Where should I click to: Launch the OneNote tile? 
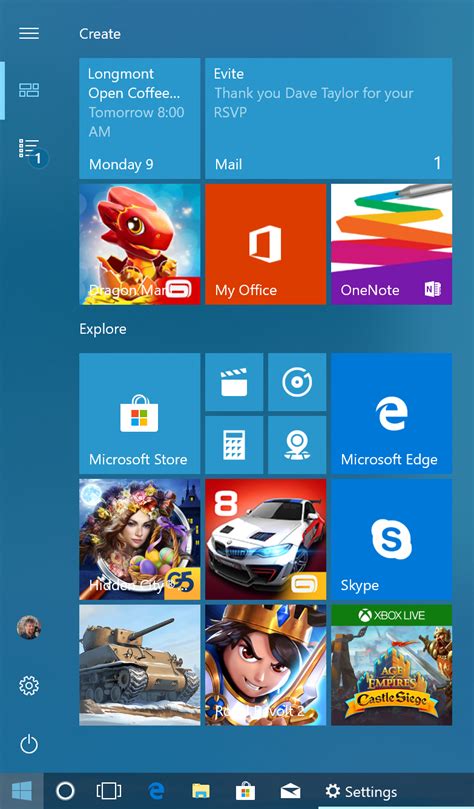pos(391,244)
